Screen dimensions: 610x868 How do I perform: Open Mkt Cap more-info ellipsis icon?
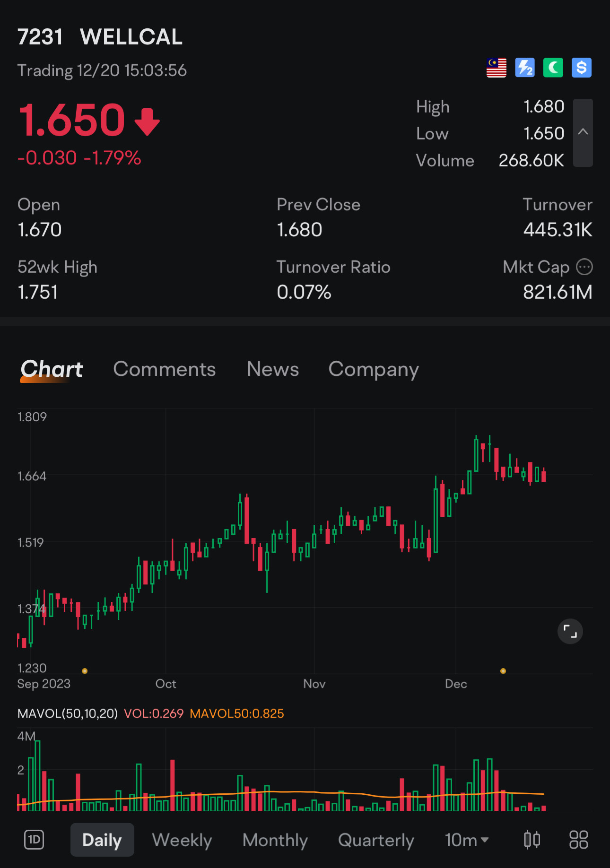tap(584, 267)
